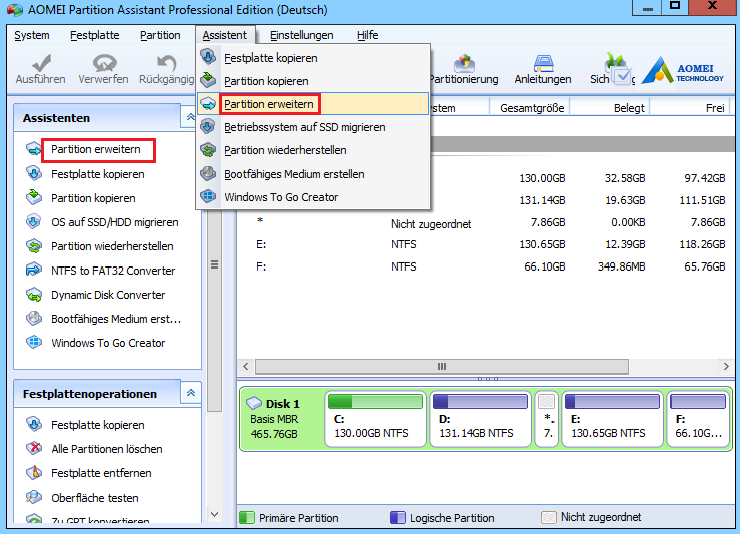The height and width of the screenshot is (534, 740).
Task: Sort by Belegt column header
Action: coord(610,108)
